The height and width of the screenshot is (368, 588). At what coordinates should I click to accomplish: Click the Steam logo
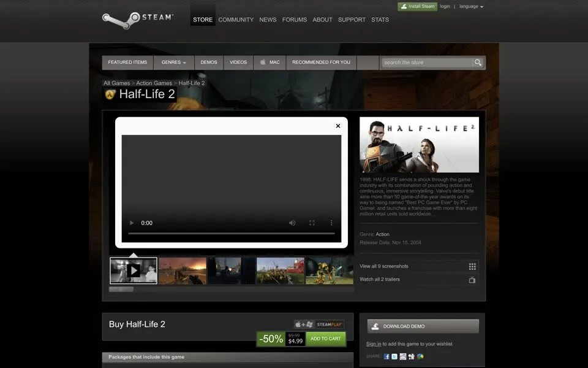tap(138, 20)
